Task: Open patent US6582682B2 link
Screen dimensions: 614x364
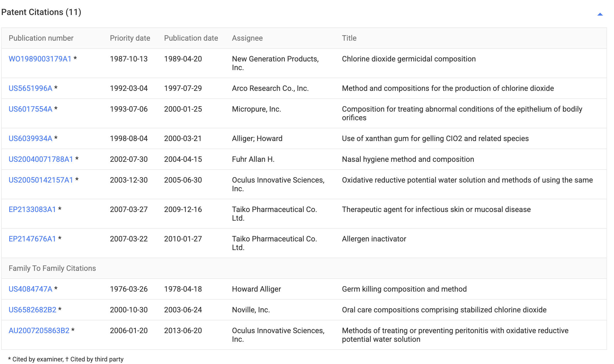Action: tap(32, 310)
